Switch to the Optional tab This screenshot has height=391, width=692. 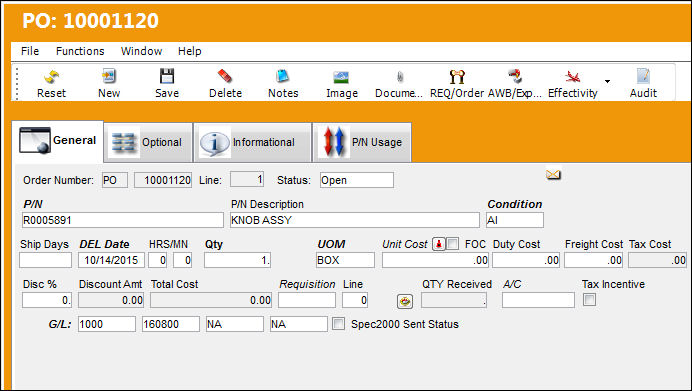[x=148, y=142]
